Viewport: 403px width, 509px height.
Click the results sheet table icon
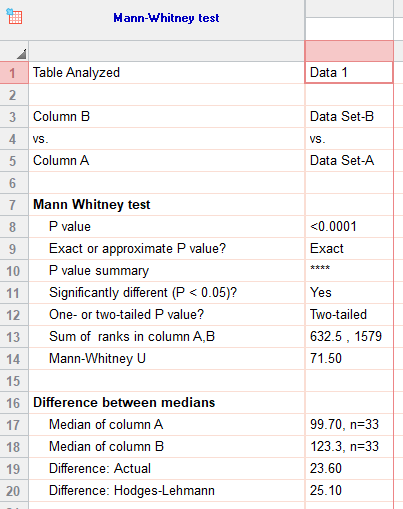(x=14, y=17)
